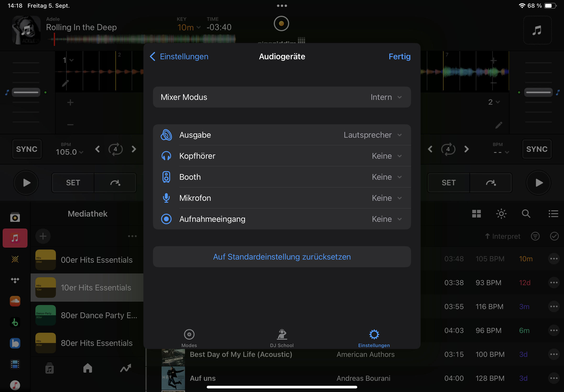Switch to grid view in library
Viewport: 564px width, 392px height.
point(476,214)
